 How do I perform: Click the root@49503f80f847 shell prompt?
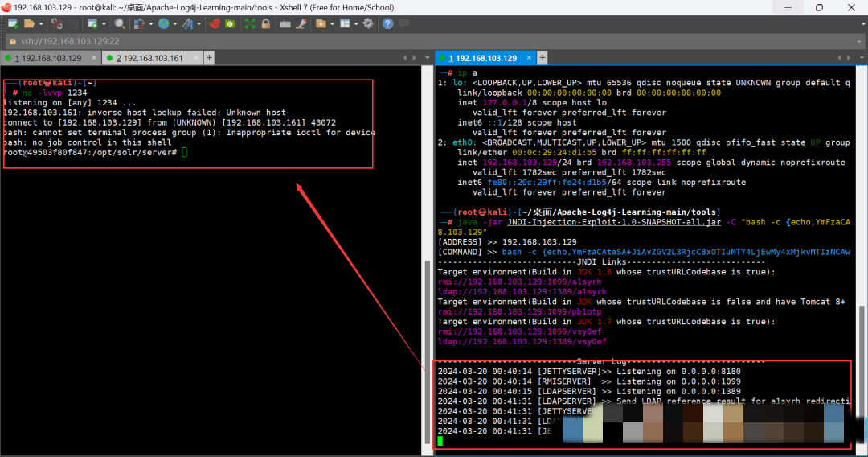pos(90,152)
